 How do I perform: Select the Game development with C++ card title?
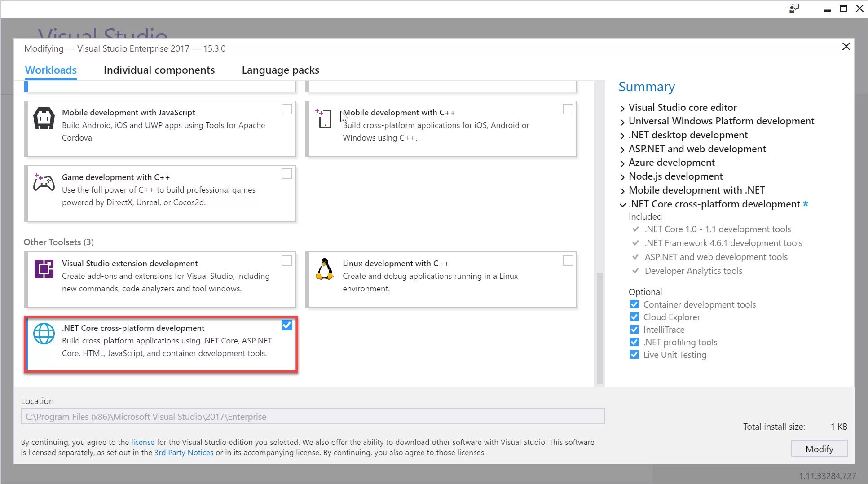click(116, 177)
